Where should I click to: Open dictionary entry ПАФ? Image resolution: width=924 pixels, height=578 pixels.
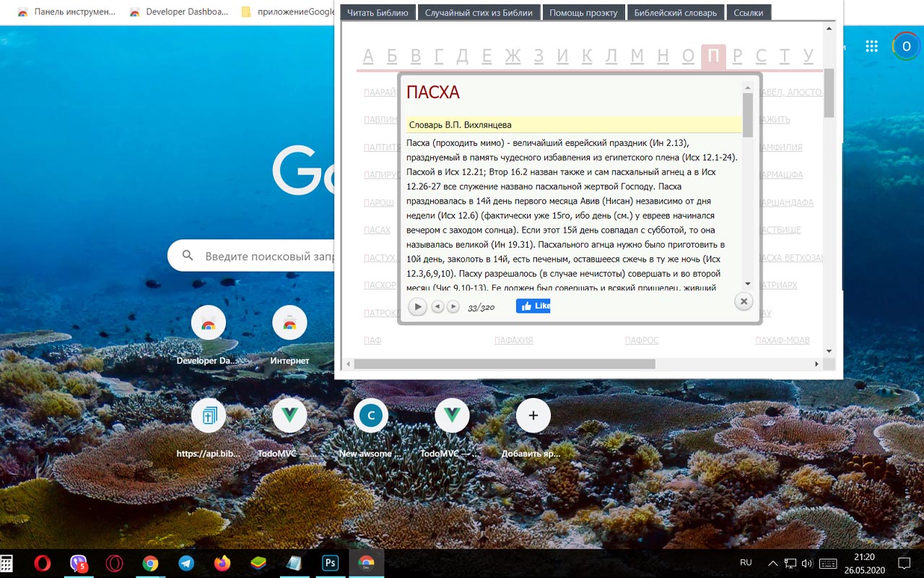(372, 340)
